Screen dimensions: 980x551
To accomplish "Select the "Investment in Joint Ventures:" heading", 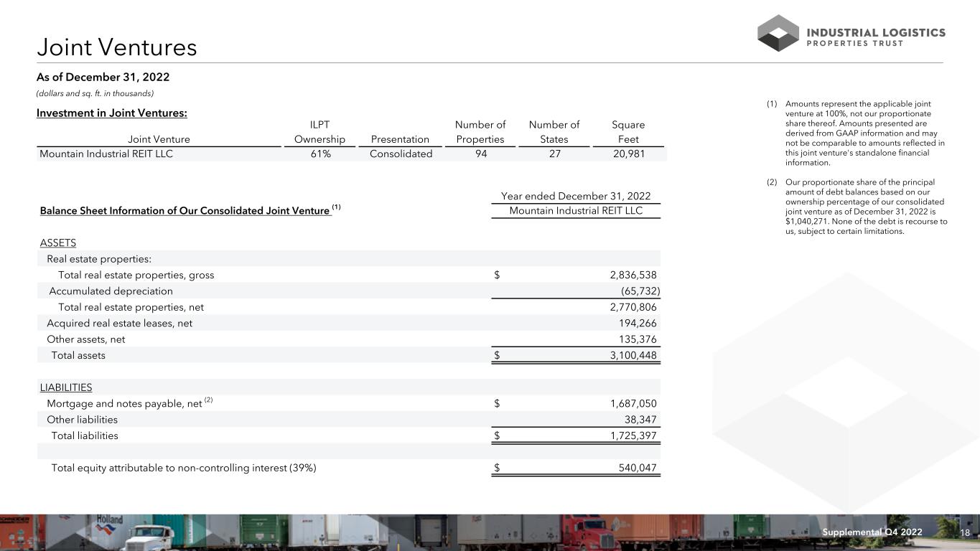I will pyautogui.click(x=112, y=113).
